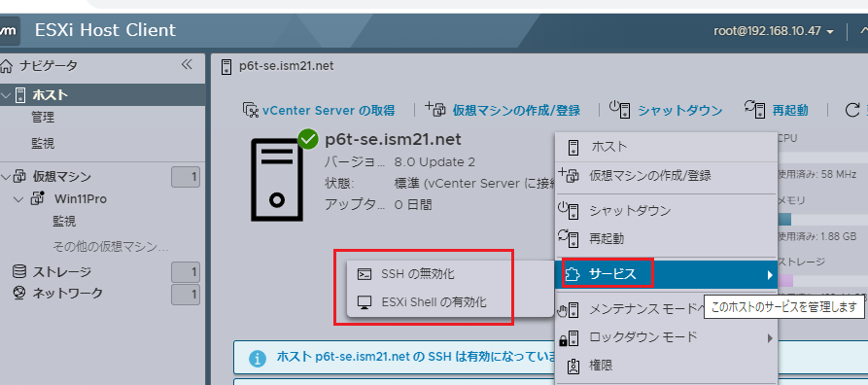Click the green check status badge
Image resolution: width=868 pixels, height=385 pixels.
click(x=308, y=140)
